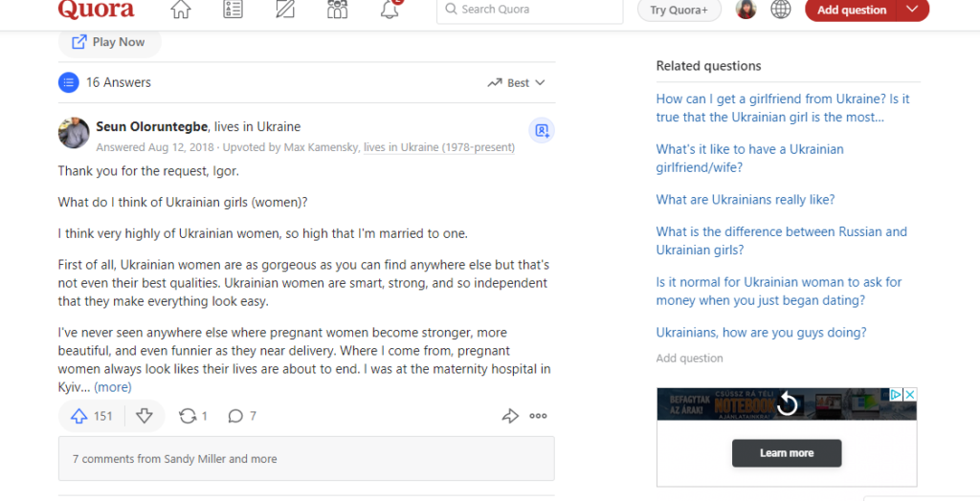Viewport: 980px width, 501px height.
Task: Open 'What are Ukrainians really like?' link
Action: 745,200
